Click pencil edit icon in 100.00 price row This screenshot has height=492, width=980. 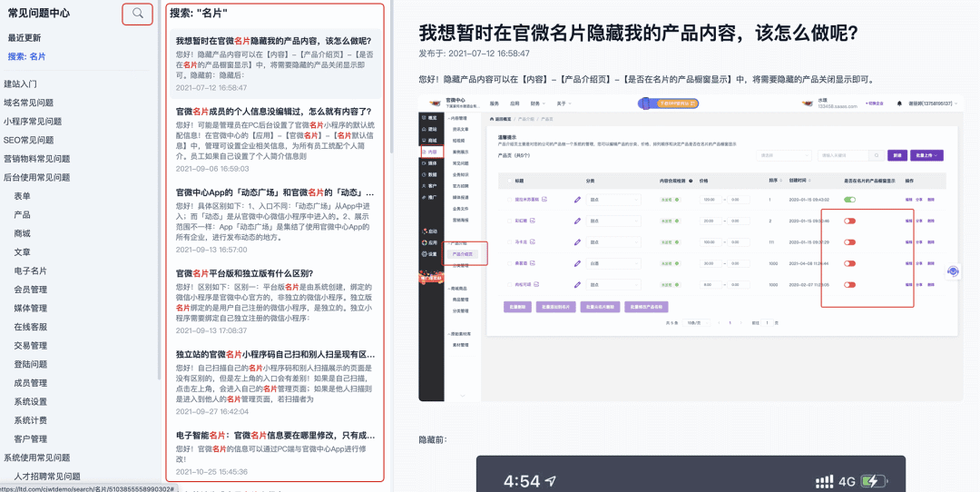coord(577,242)
